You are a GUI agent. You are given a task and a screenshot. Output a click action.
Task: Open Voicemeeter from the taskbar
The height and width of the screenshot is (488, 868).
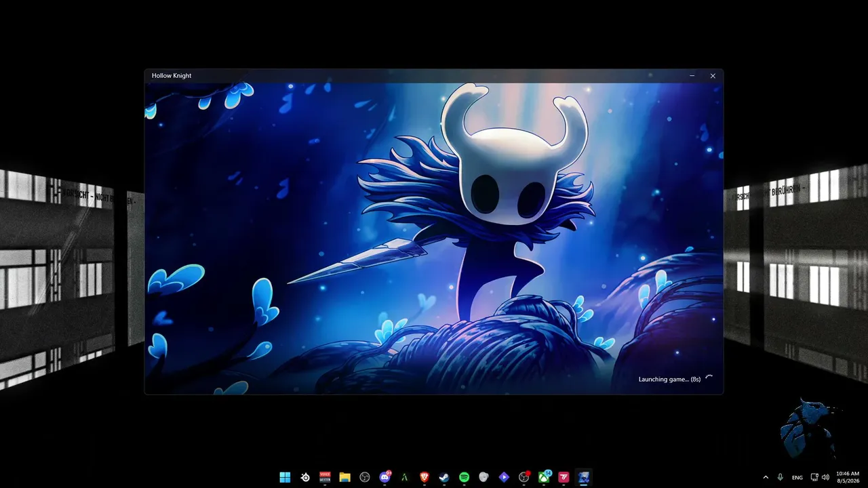click(325, 477)
